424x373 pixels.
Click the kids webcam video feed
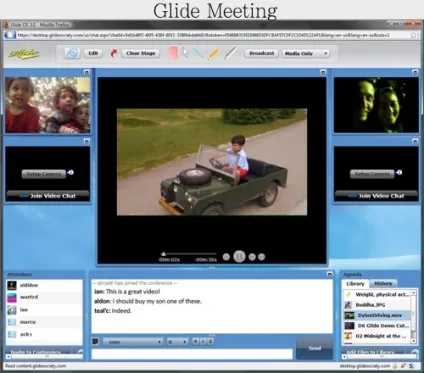[48, 105]
